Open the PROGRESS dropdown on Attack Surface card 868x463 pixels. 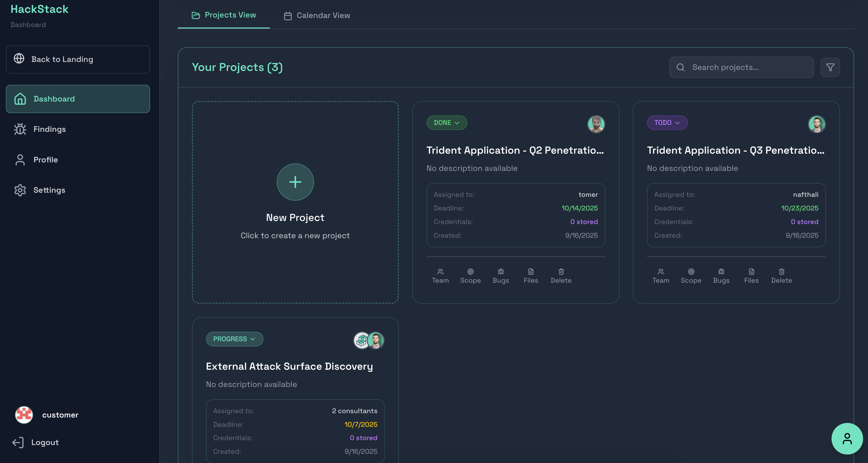pyautogui.click(x=234, y=339)
